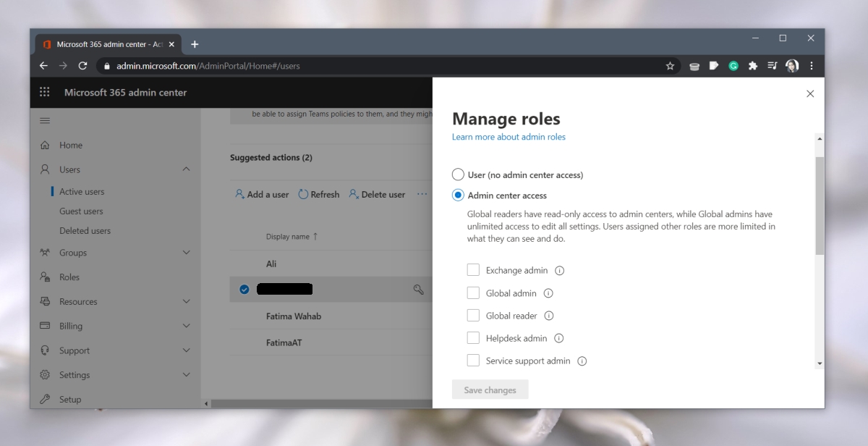Go to Home in navigation

(x=71, y=145)
